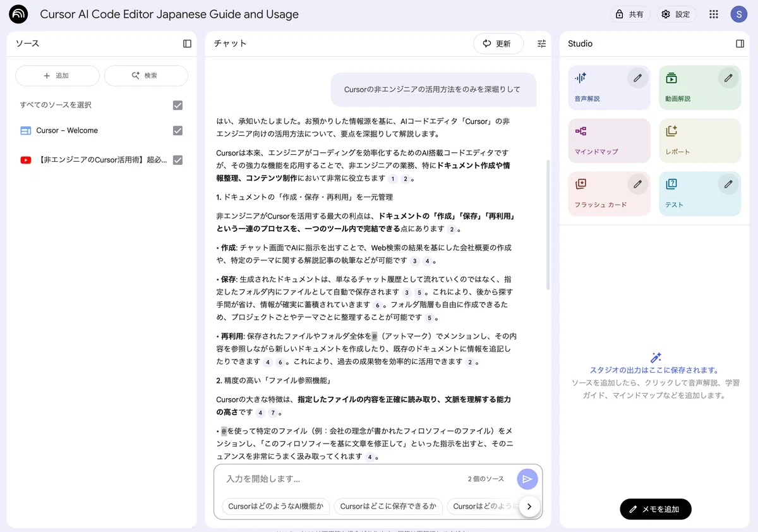Select suggestion Cursorはどこに保存できるか
The image size is (758, 532).
pyautogui.click(x=388, y=506)
